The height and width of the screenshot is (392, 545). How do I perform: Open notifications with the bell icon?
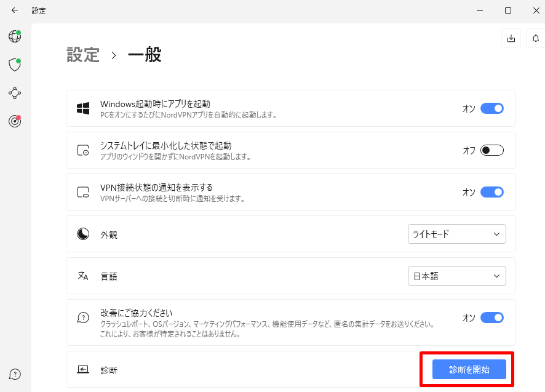pos(536,38)
